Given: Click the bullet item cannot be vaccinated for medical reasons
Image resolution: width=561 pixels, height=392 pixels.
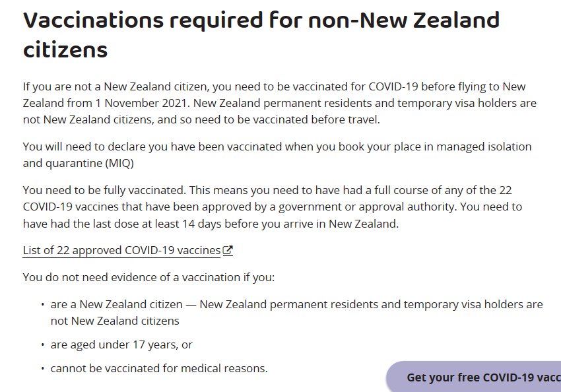Looking at the screenshot, I should pyautogui.click(x=159, y=368).
